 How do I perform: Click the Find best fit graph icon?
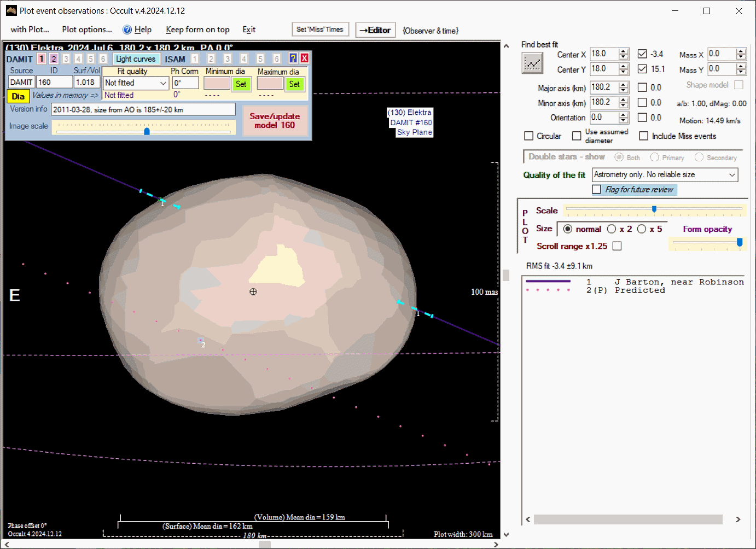[x=532, y=63]
